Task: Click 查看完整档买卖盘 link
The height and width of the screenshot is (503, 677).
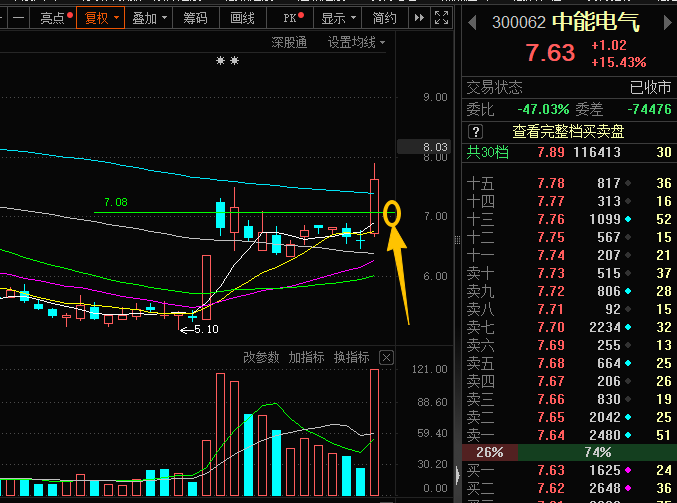Action: (x=568, y=132)
